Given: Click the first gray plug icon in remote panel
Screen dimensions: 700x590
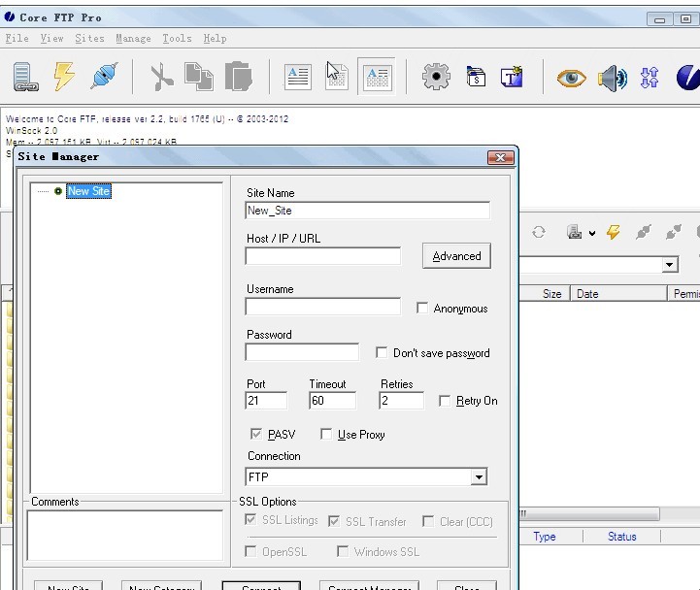Looking at the screenshot, I should (644, 232).
